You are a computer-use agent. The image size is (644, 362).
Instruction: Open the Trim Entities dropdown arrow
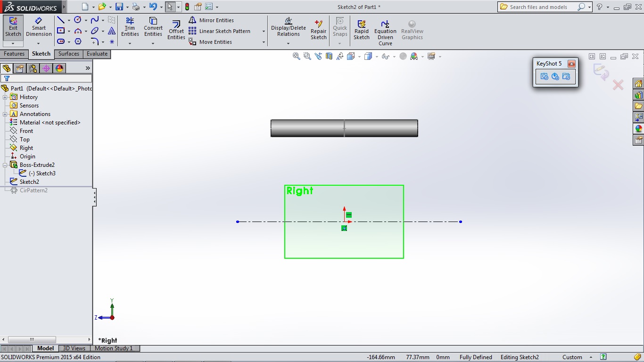point(130,43)
